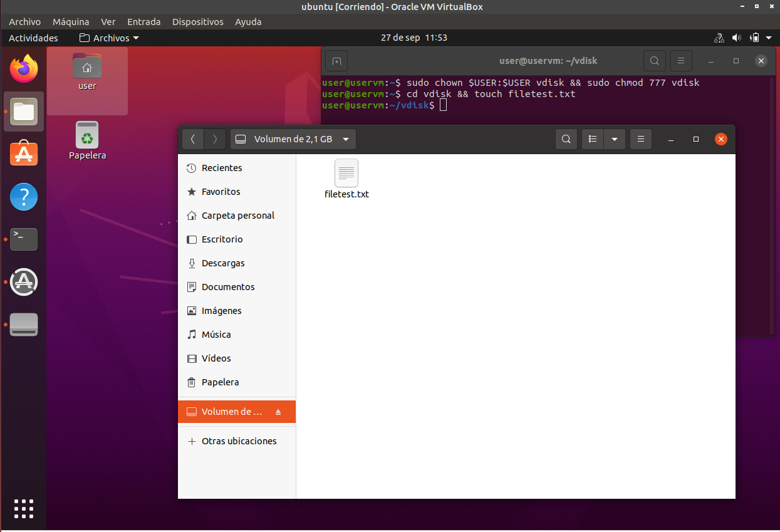Open Otras ubicaciones in the sidebar
The height and width of the screenshot is (532, 780).
[237, 441]
